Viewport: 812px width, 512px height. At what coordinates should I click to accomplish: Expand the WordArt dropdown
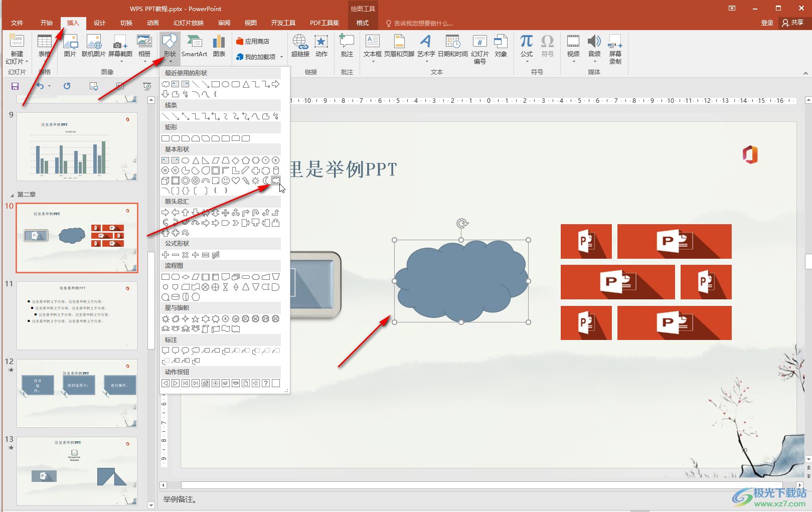(426, 62)
